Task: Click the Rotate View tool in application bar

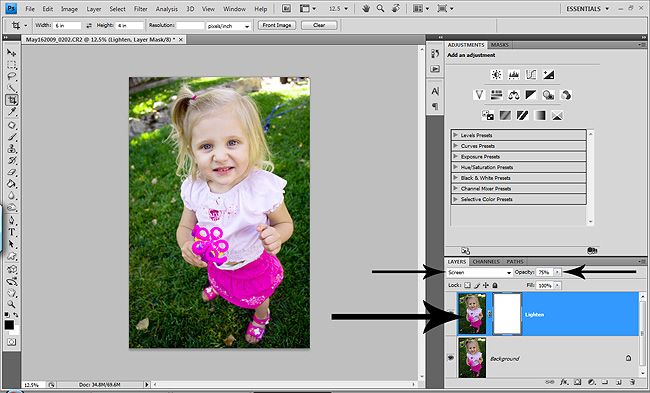Action: click(x=396, y=8)
